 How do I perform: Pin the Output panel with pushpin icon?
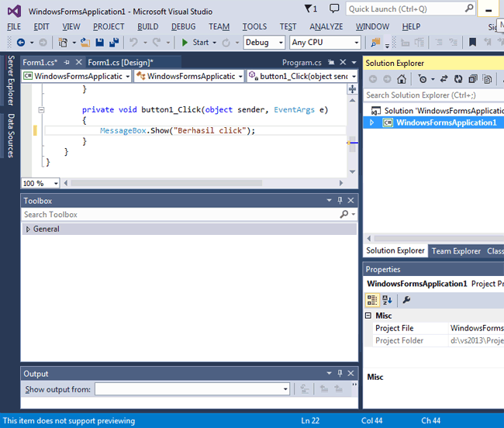click(x=340, y=374)
